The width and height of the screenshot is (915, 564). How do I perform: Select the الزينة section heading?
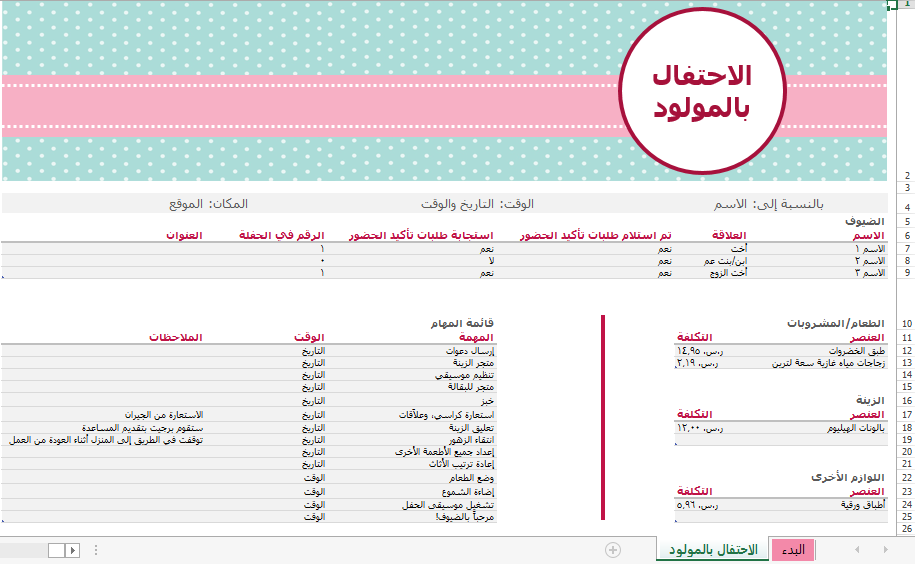coord(870,400)
